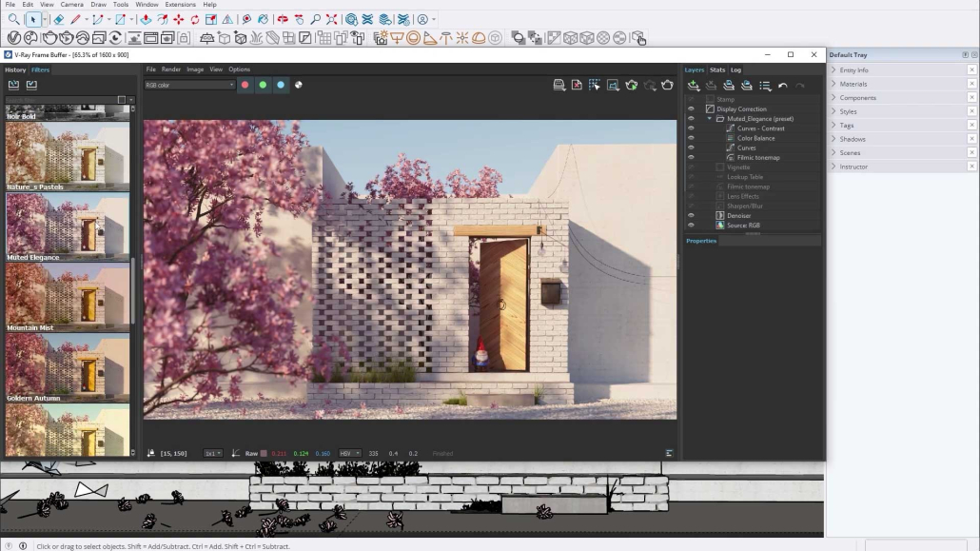Add a V-Ray dome light
This screenshot has height=551, width=980.
click(x=479, y=38)
